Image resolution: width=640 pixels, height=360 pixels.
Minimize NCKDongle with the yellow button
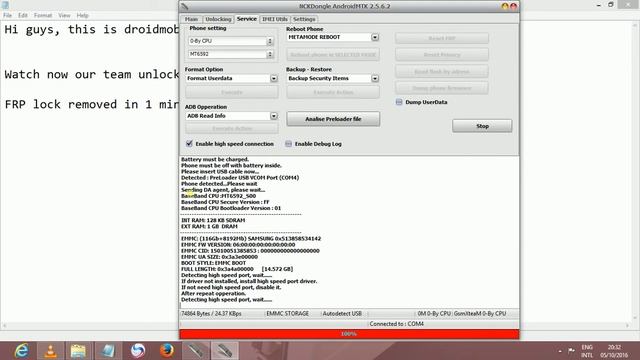(x=505, y=6)
